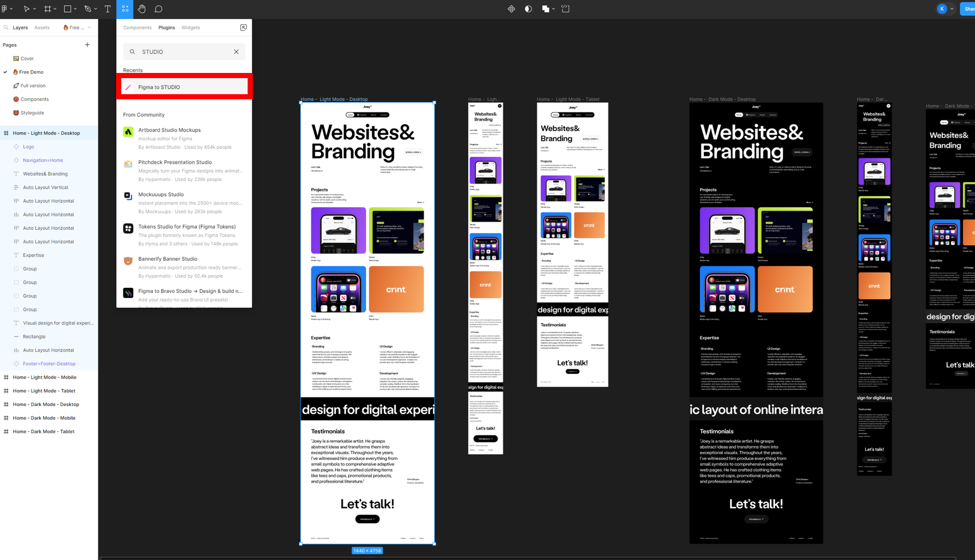Activate the Hand tool
The image size is (975, 560).
142,9
